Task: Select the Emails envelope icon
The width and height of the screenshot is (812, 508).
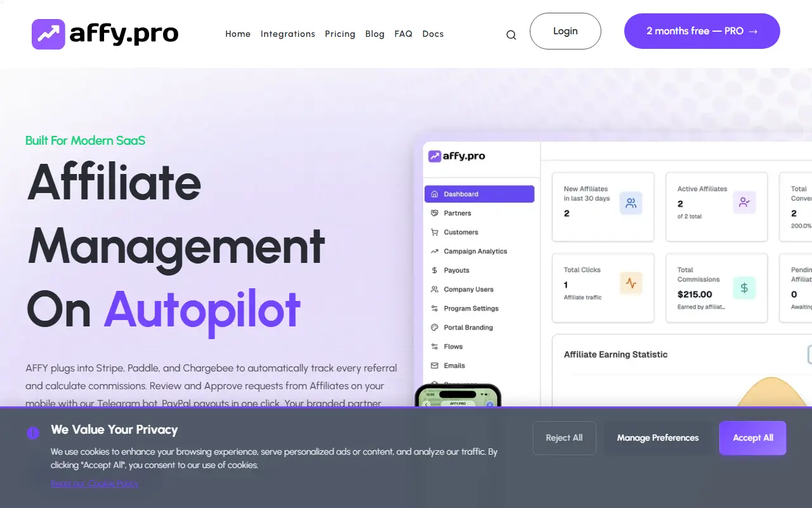Action: point(435,366)
